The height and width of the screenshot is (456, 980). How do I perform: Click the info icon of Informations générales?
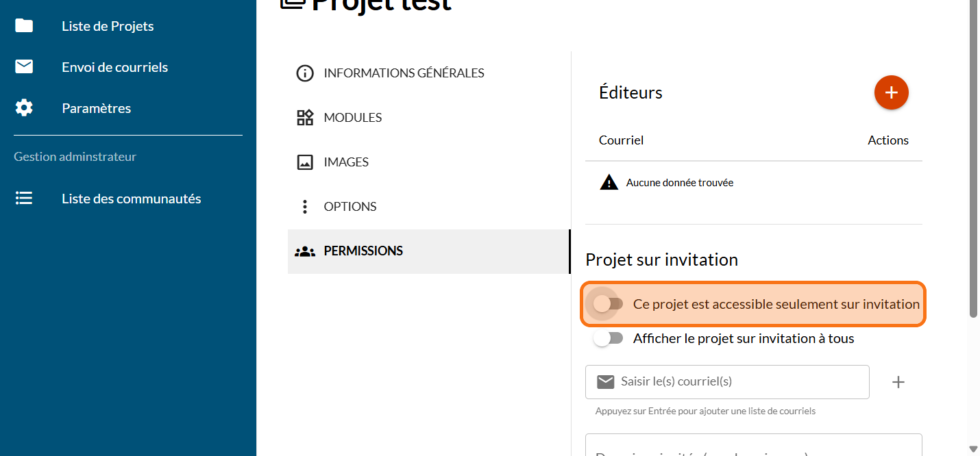tap(304, 73)
